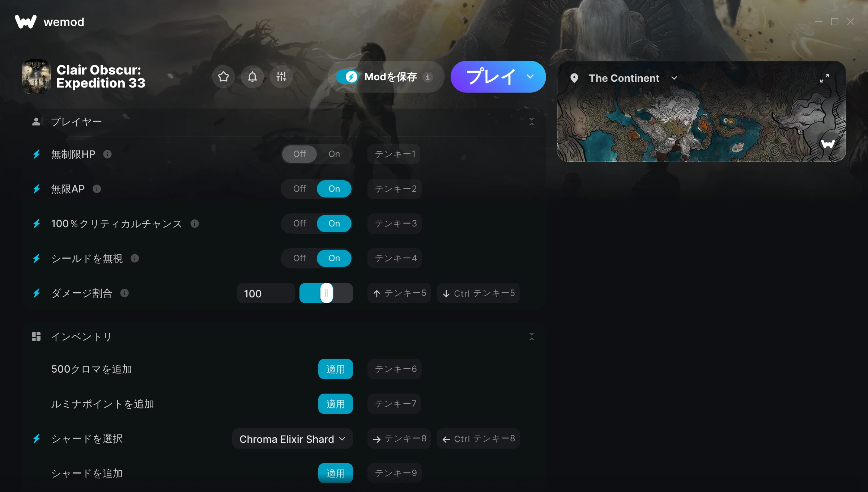The width and height of the screenshot is (868, 492).
Task: Toggle the Modを保存 switch
Action: 347,77
